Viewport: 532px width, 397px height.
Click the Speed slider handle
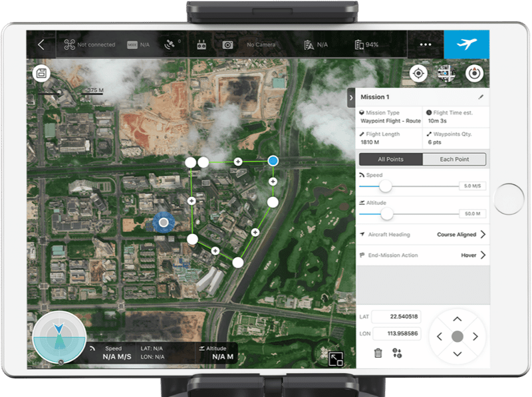tap(385, 186)
